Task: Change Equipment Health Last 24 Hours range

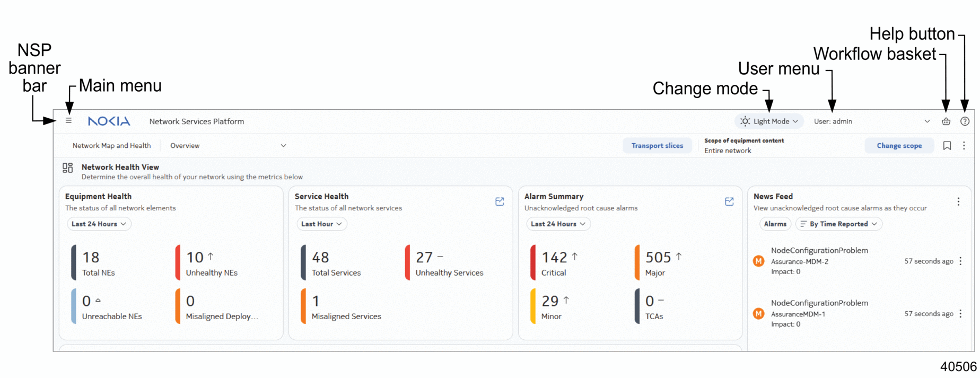Action: [x=99, y=224]
